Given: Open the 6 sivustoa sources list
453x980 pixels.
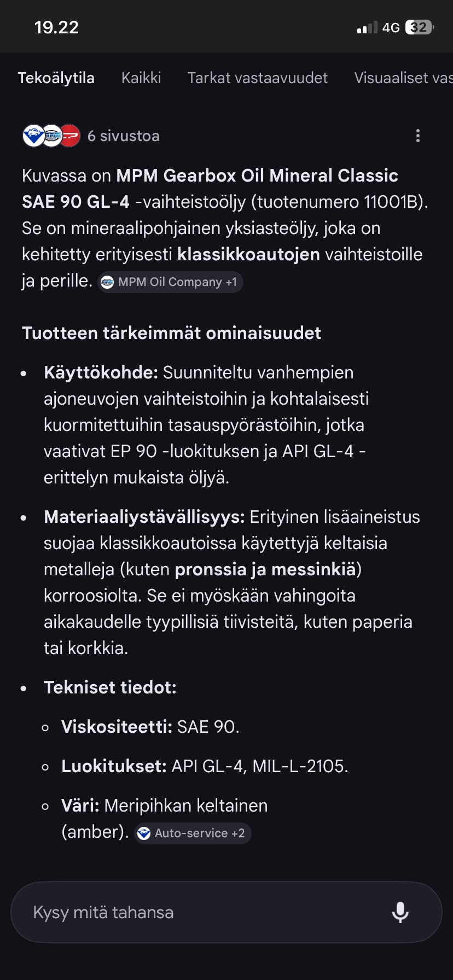Looking at the screenshot, I should (x=123, y=136).
